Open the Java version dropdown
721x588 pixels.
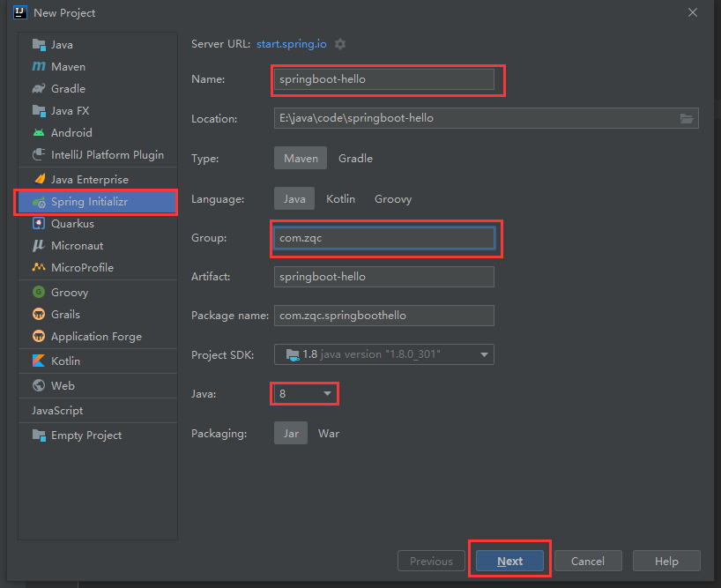click(x=305, y=393)
